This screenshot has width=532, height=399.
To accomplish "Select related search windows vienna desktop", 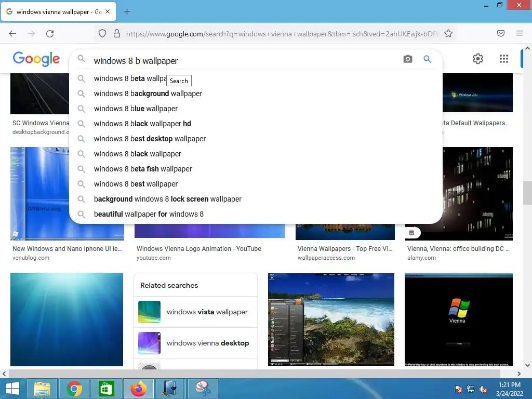I will [196, 343].
